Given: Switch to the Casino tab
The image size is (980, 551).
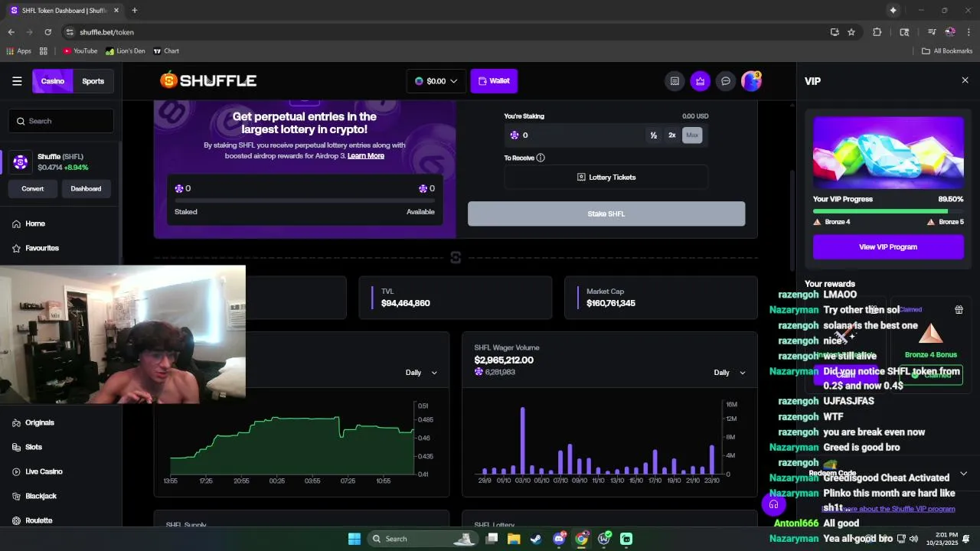Looking at the screenshot, I should point(53,81).
